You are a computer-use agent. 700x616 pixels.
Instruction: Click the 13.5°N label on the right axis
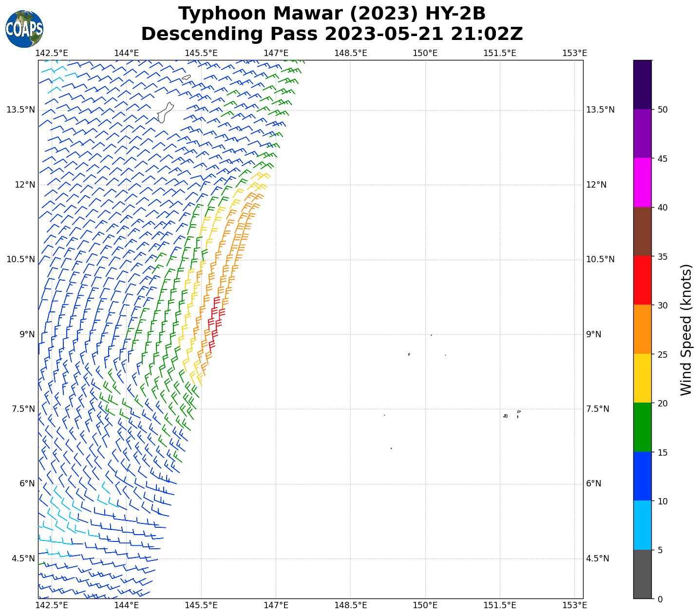pyautogui.click(x=600, y=110)
